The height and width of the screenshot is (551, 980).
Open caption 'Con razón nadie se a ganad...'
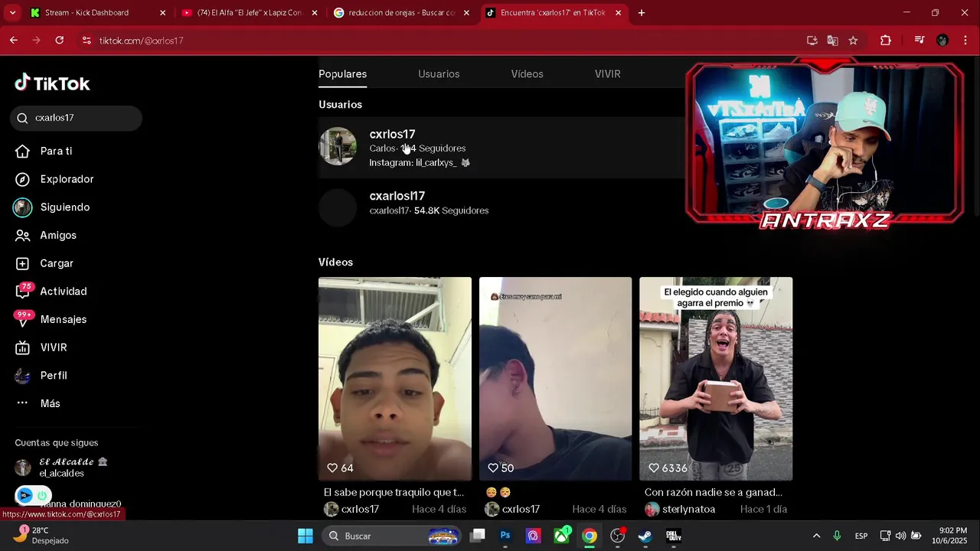coord(713,492)
